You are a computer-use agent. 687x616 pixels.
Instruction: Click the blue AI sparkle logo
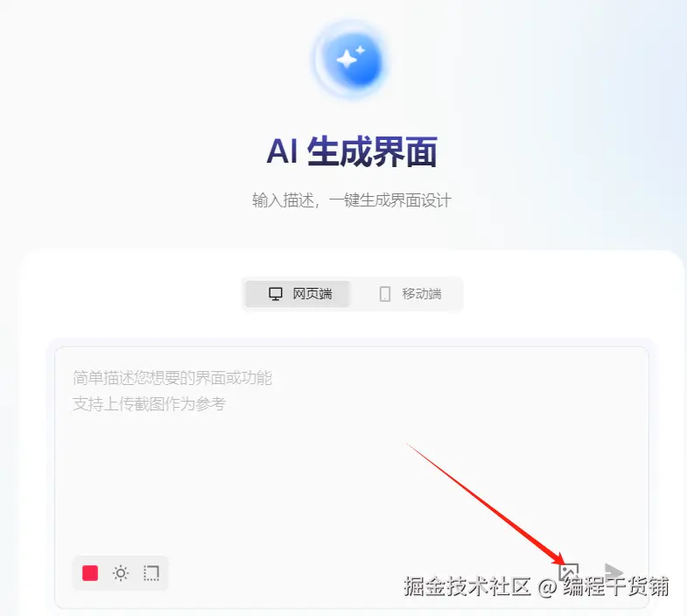tap(351, 59)
